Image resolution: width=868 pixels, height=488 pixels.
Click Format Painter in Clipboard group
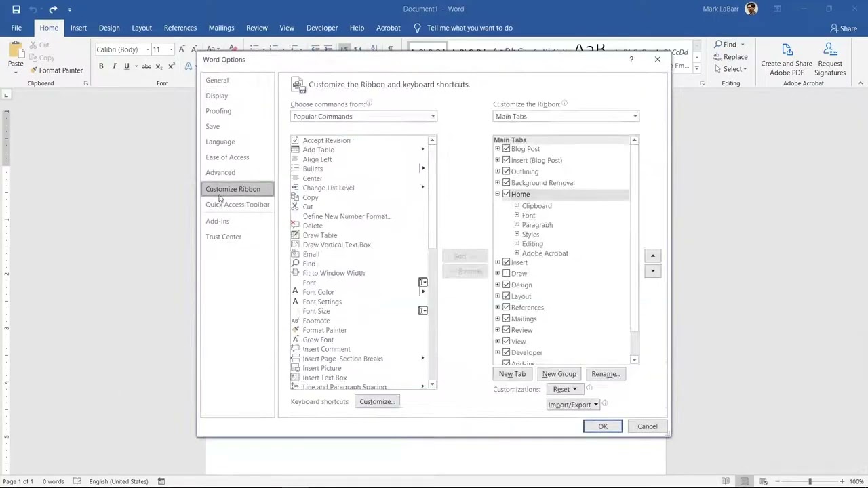56,70
